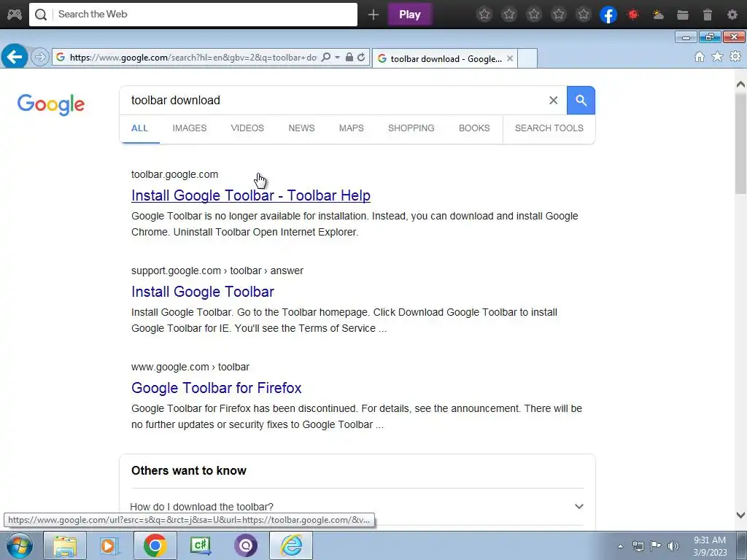The image size is (747, 560).
Task: Click the Google logo
Action: click(x=51, y=104)
